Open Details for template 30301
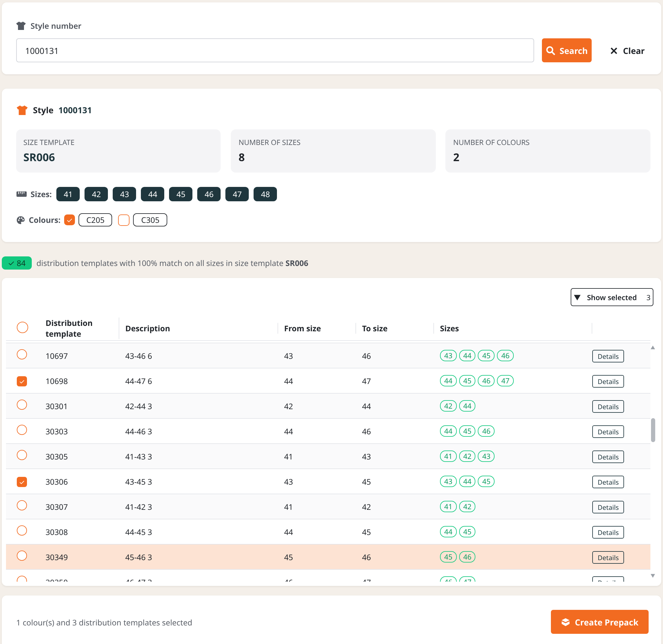Screen dimensions: 663x644 pos(608,406)
